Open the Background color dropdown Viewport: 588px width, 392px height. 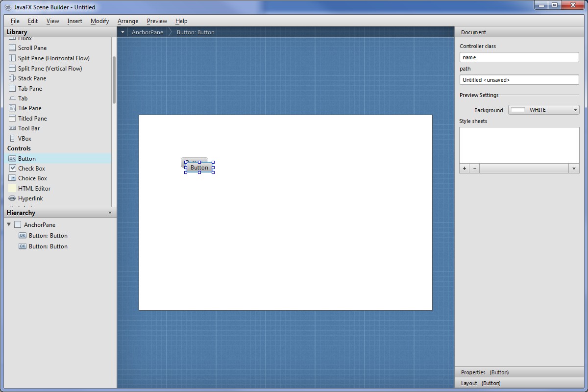575,110
